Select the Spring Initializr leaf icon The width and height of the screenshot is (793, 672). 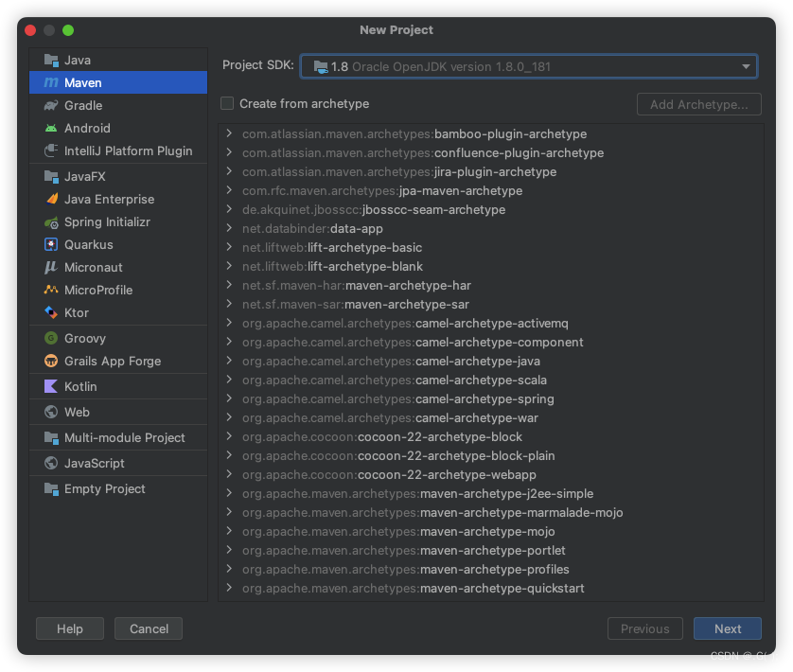[51, 222]
